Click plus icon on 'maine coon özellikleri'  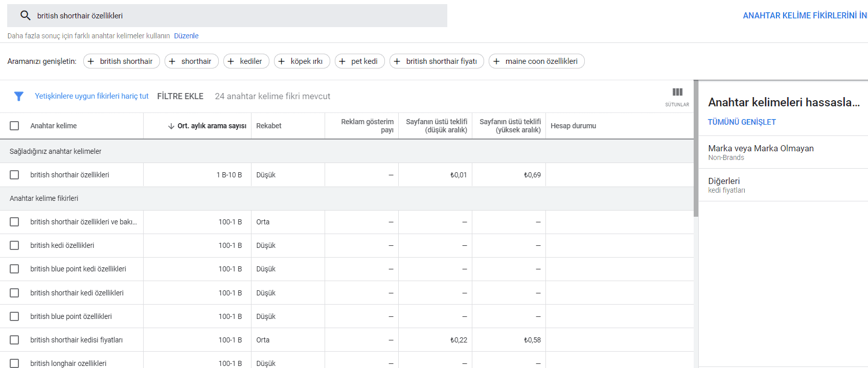[x=496, y=61]
